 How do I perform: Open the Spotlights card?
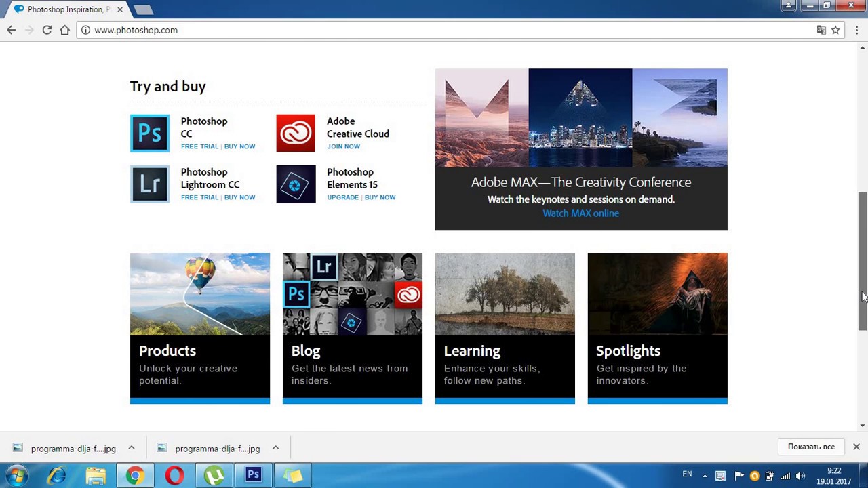(x=658, y=328)
